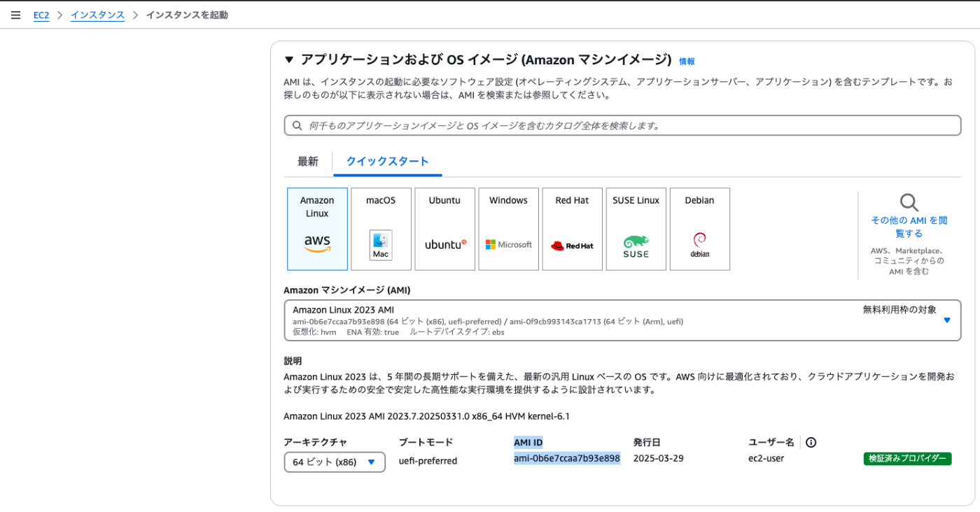
Task: Click the uefi-preferred boot mode value
Action: click(428, 461)
